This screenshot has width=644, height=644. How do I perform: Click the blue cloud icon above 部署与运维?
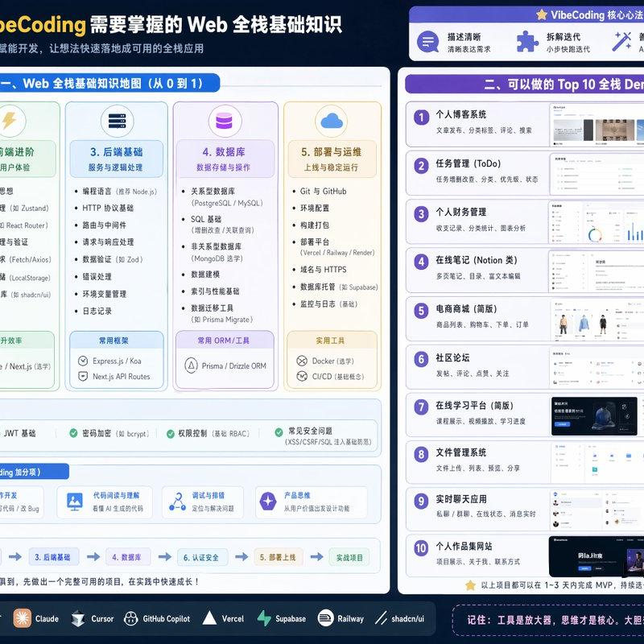point(332,122)
